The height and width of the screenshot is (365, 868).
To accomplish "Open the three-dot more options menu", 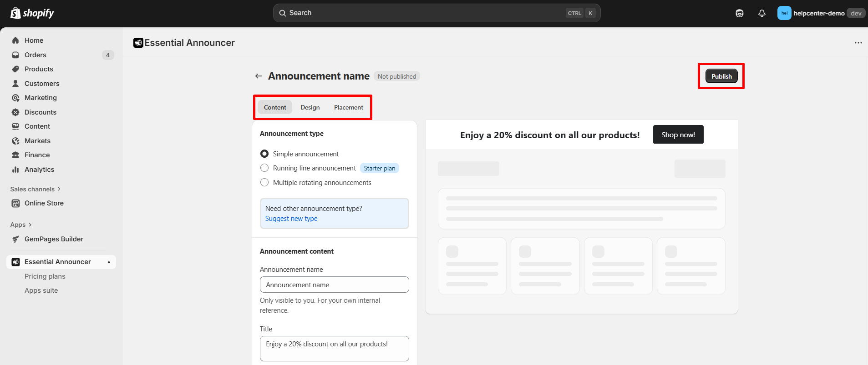I will [858, 43].
